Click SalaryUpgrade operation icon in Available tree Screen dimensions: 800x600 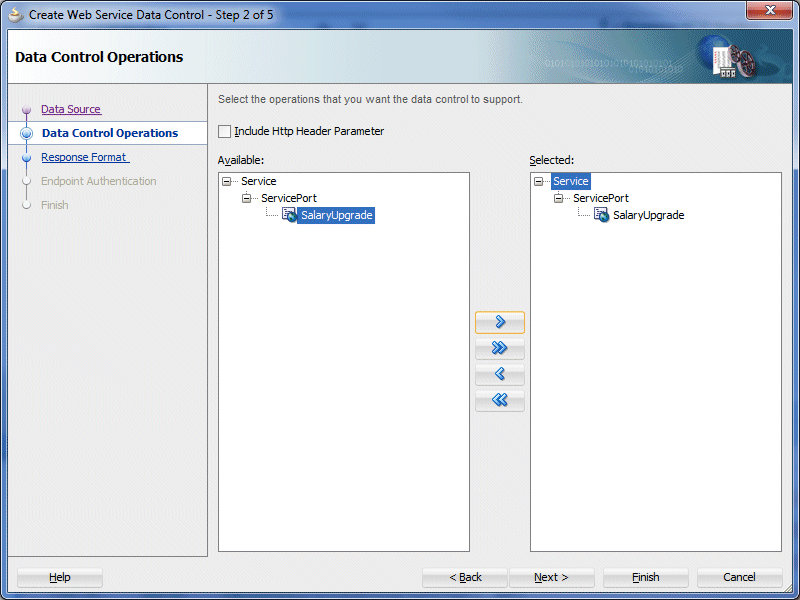click(289, 215)
